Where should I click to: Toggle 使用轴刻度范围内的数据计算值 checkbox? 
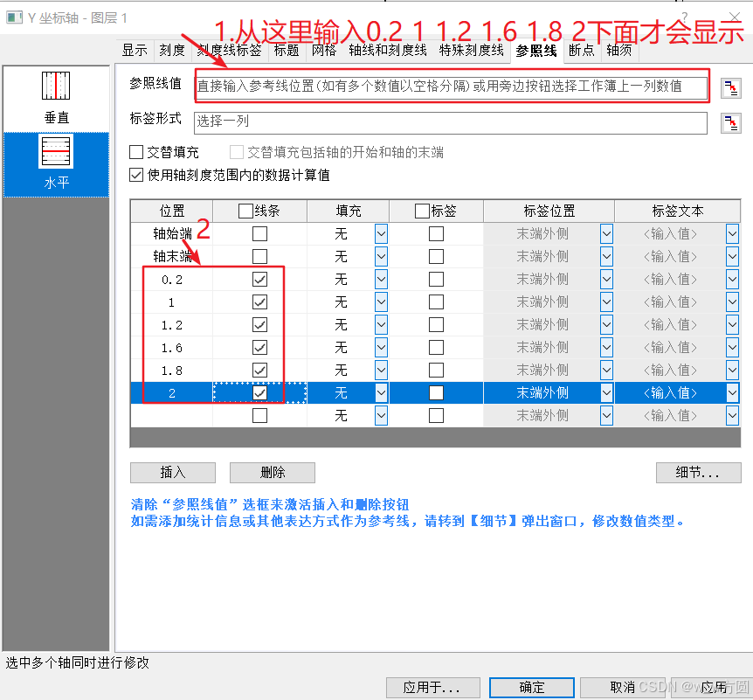136,175
